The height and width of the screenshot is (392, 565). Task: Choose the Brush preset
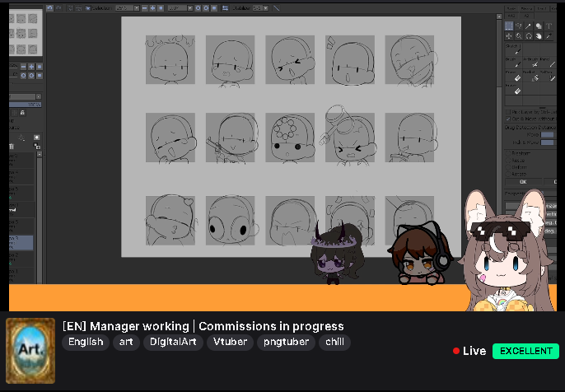(513, 63)
